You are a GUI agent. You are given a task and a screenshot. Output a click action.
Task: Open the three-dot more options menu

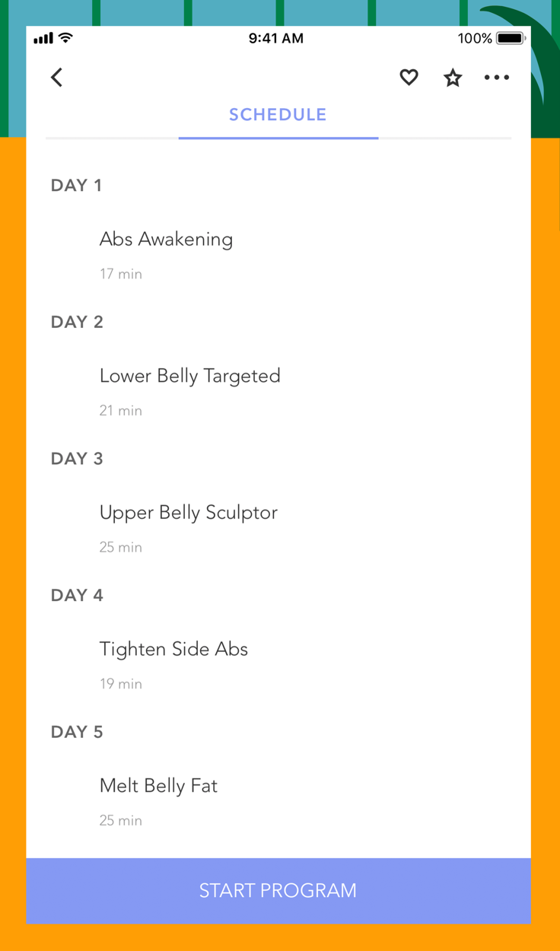[497, 77]
